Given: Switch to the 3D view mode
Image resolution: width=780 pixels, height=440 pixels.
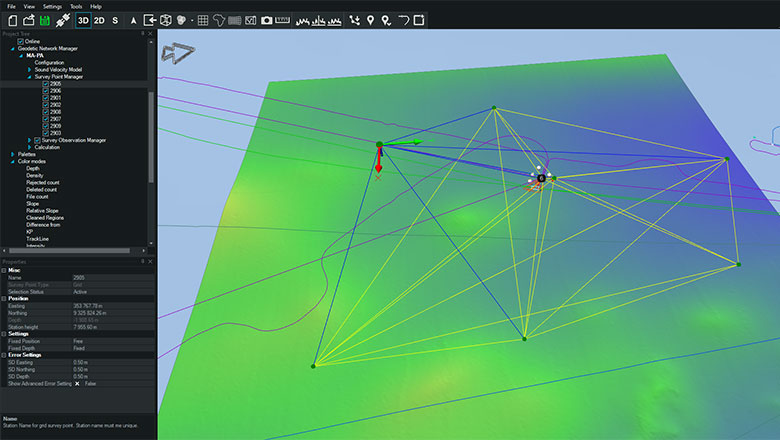Looking at the screenshot, I should click(83, 20).
